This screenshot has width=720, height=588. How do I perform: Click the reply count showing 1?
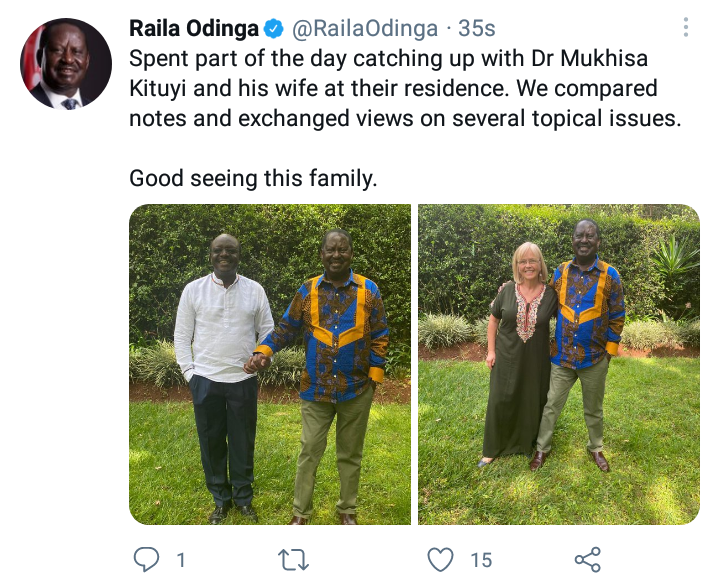pyautogui.click(x=181, y=560)
